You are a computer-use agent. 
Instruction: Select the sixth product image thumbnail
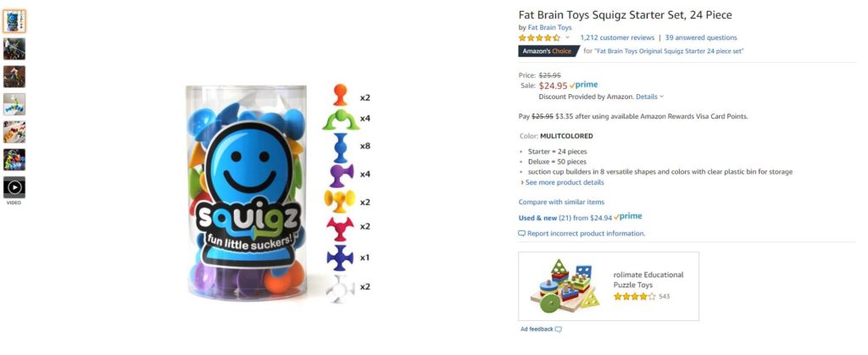14,159
